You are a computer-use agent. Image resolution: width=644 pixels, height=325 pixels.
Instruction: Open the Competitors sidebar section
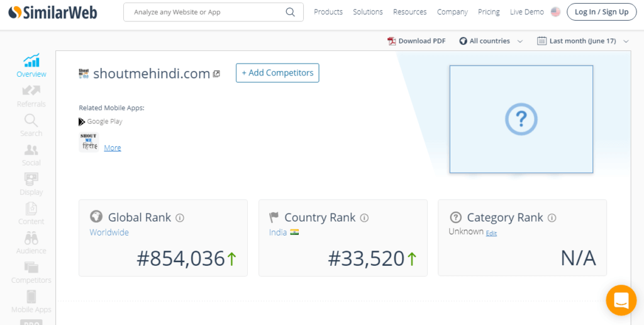[x=31, y=272]
